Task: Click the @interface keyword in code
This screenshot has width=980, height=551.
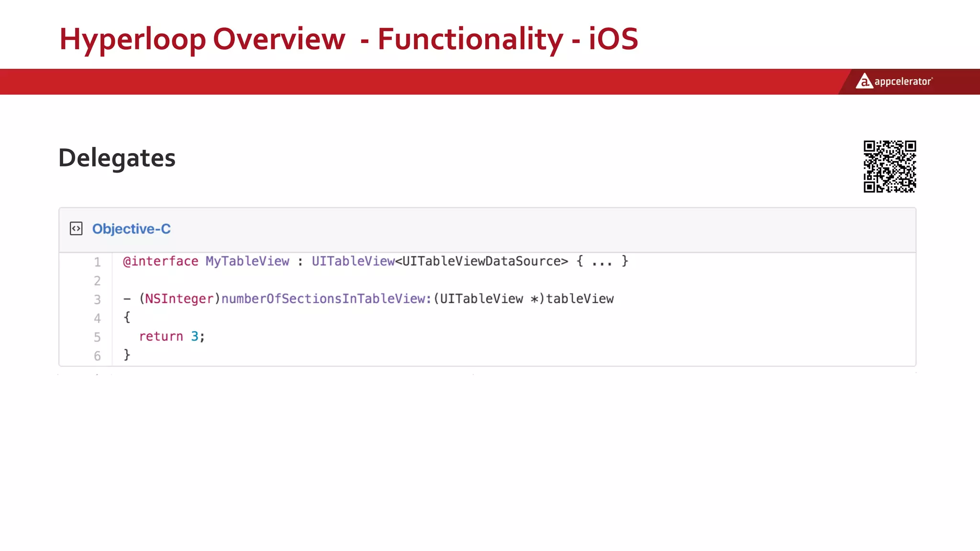Action: click(160, 261)
